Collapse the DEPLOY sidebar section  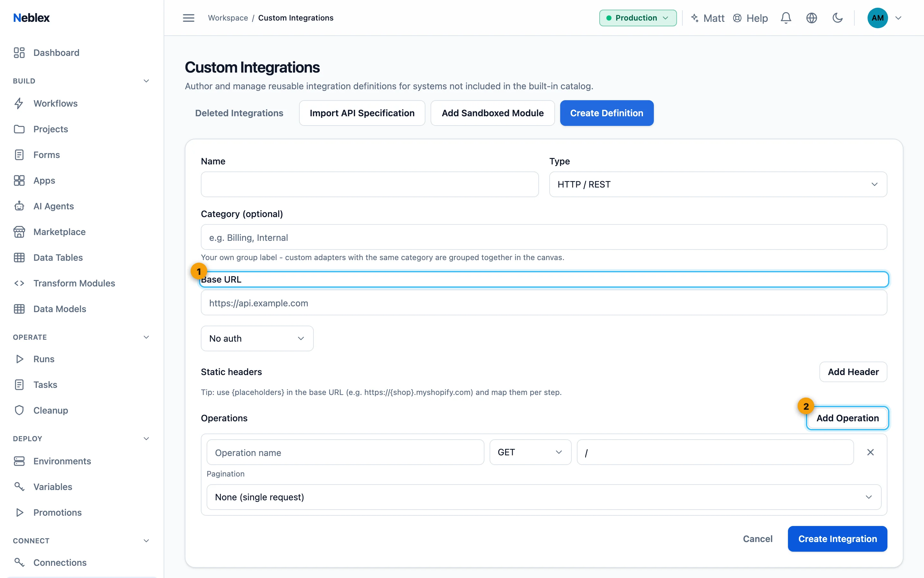146,438
